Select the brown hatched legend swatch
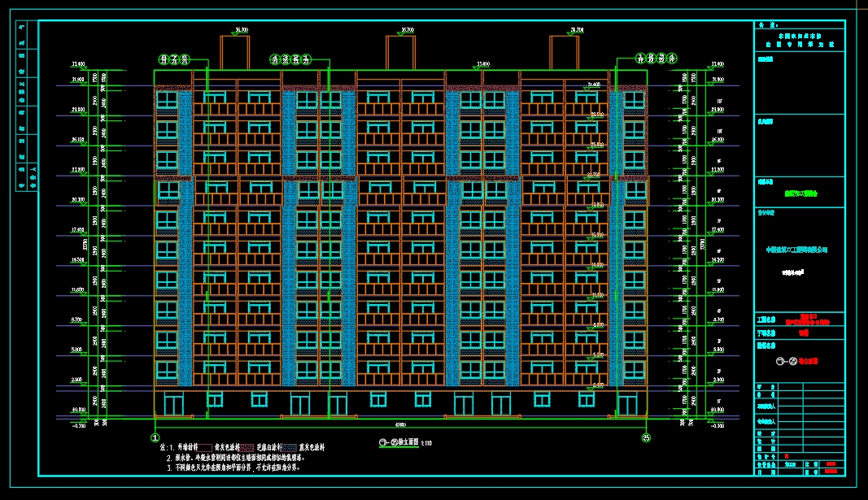This screenshot has width=868, height=500. [x=246, y=448]
